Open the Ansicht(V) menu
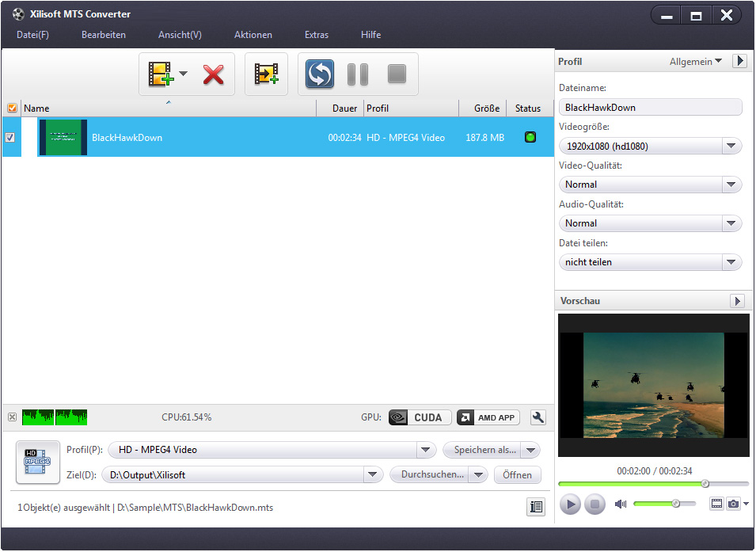756x552 pixels. coord(180,35)
